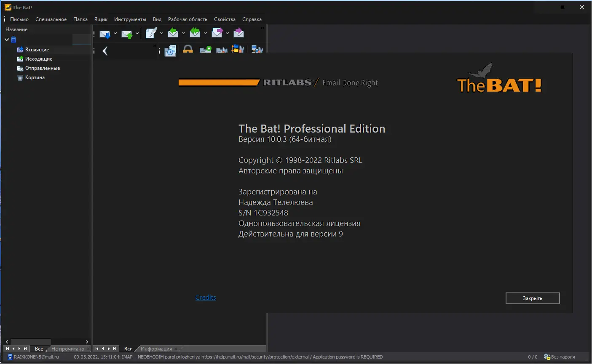Image resolution: width=592 pixels, height=364 pixels.
Task: Open the Письмо menu
Action: click(19, 19)
